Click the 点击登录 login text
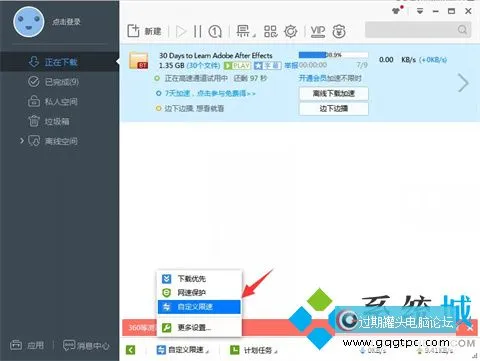The width and height of the screenshot is (480, 361). (x=66, y=22)
